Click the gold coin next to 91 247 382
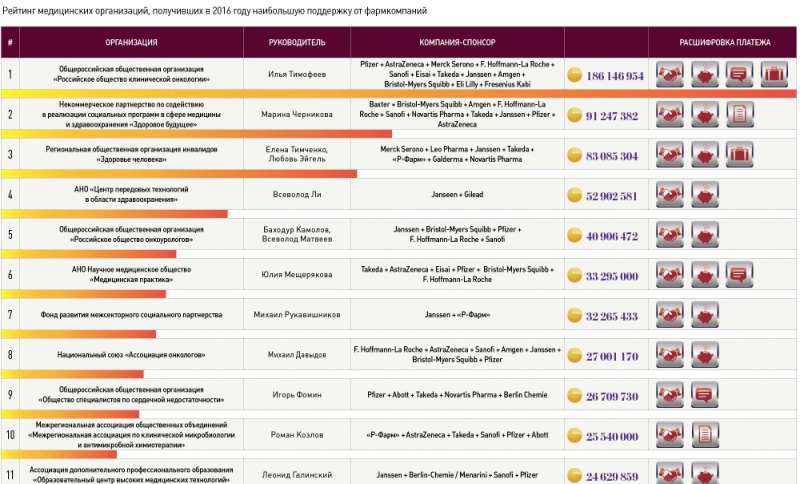Viewport: 800px width, 484px height. tap(574, 115)
